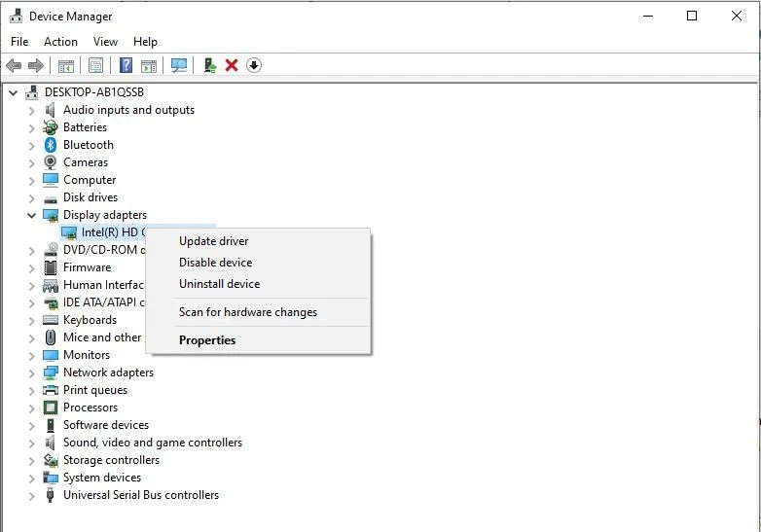Choose Uninstall device from context menu
The width and height of the screenshot is (761, 532).
click(x=258, y=284)
